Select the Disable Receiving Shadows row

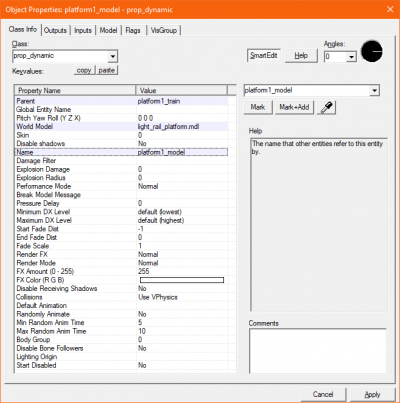[x=122, y=289]
